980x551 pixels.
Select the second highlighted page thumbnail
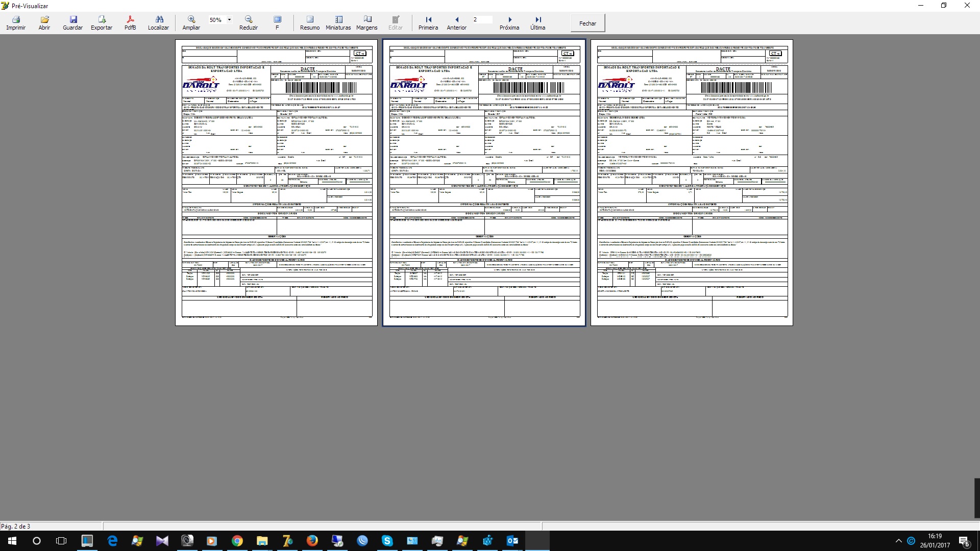pyautogui.click(x=484, y=183)
